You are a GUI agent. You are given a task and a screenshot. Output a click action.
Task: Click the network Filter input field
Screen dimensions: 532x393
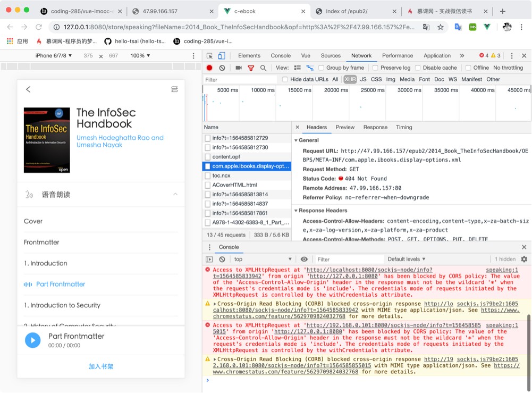coord(240,80)
